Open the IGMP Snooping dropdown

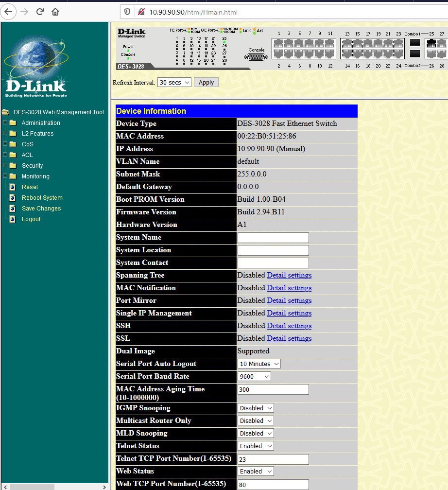click(256, 408)
